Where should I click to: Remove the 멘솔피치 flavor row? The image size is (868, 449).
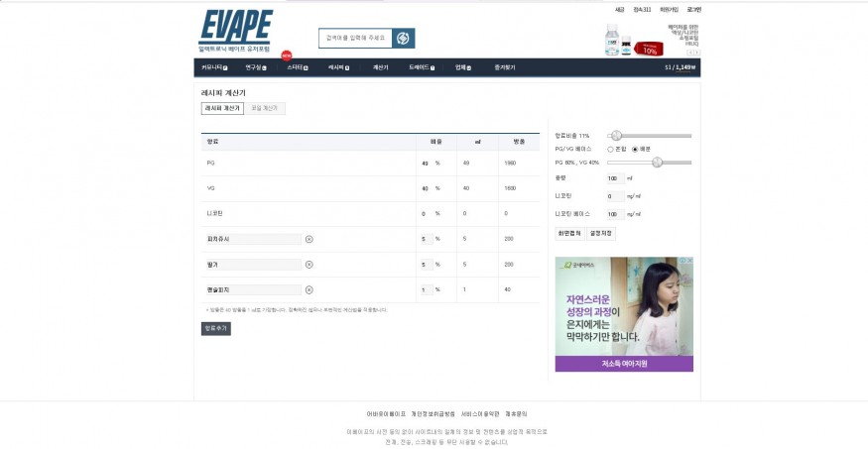point(309,289)
